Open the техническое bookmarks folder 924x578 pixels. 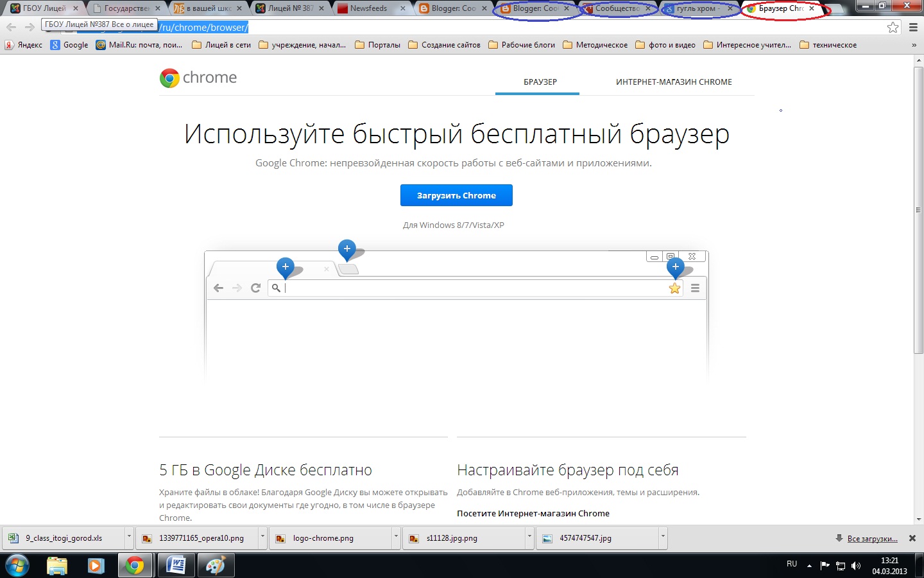coord(828,45)
